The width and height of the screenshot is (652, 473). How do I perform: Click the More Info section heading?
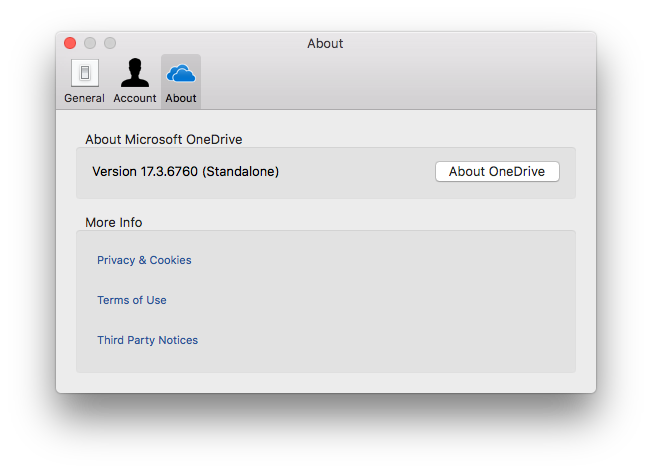coord(114,222)
